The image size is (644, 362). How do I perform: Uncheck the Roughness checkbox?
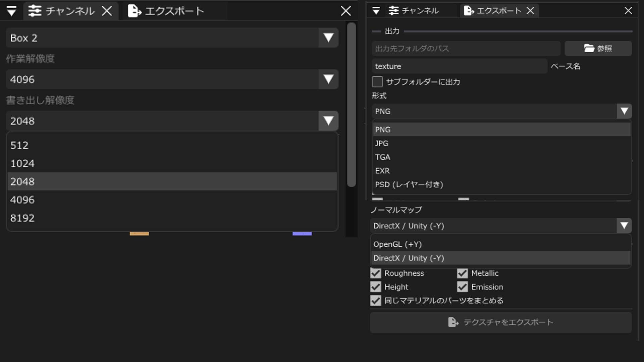[x=376, y=273]
